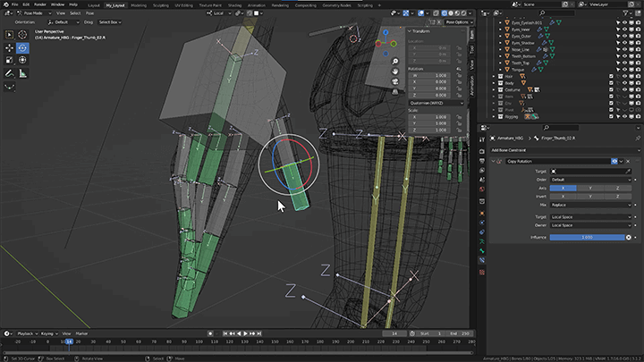Open the Bone Constraints properties tab
Viewport: 644px width, 362px height.
point(482,260)
